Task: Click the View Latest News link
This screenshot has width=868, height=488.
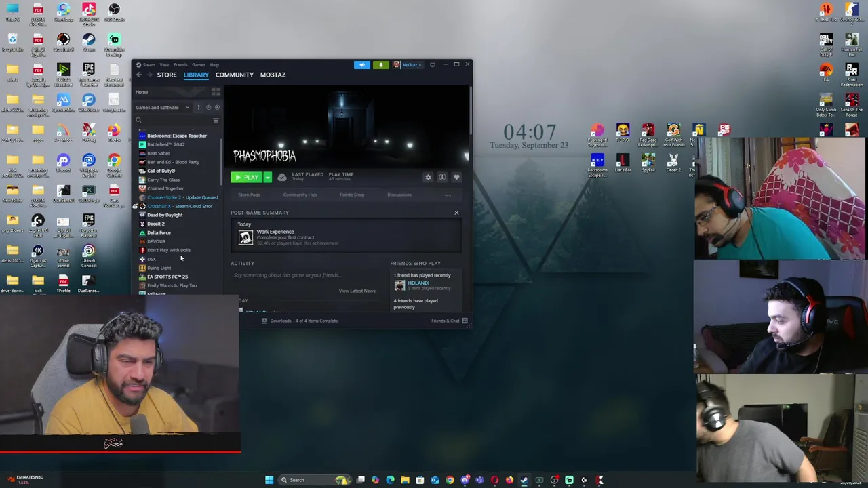Action: [x=357, y=291]
